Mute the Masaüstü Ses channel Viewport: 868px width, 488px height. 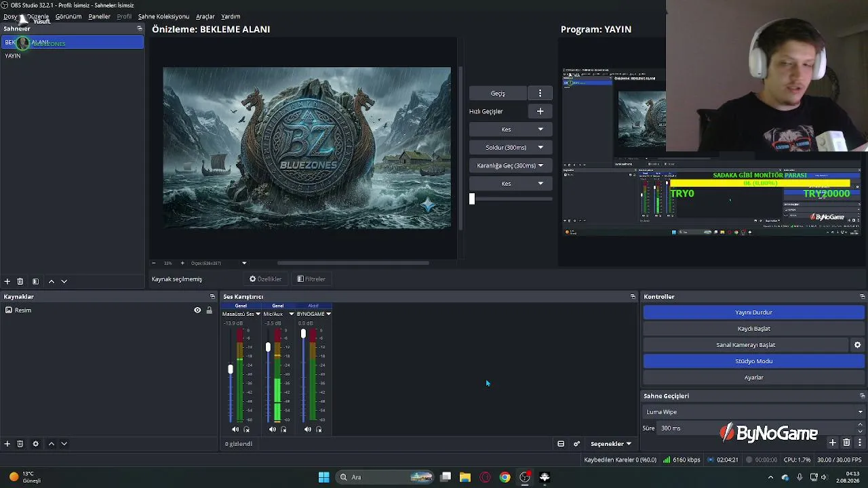[x=235, y=430]
